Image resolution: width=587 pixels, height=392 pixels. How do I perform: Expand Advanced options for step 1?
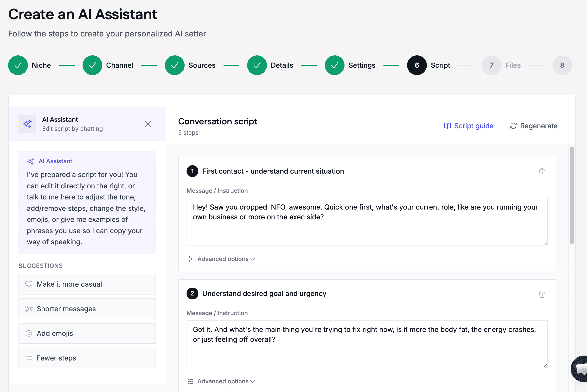click(222, 259)
